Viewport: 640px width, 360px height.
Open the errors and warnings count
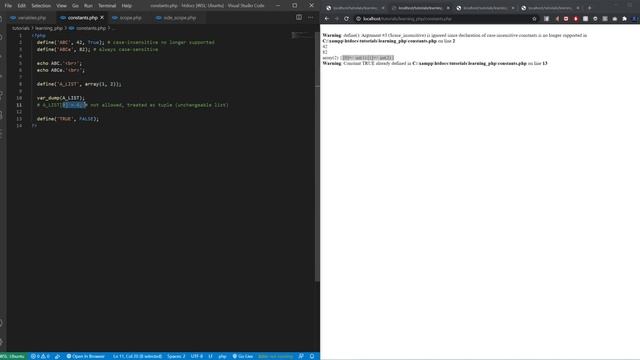(x=40, y=356)
